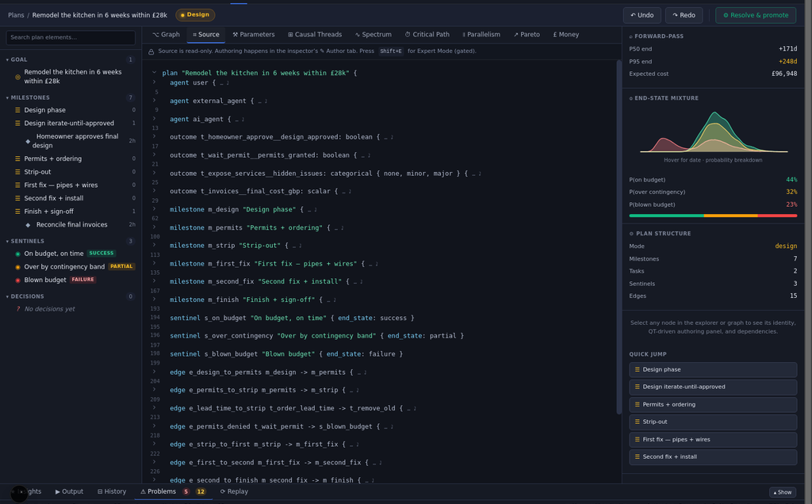Open the Parameters tab
The image size is (812, 504).
point(253,35)
